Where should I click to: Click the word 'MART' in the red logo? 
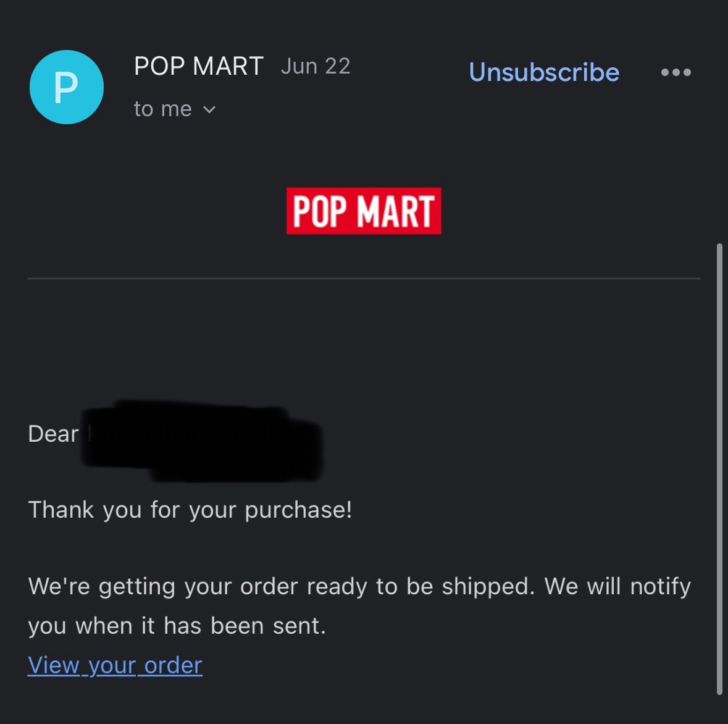click(396, 211)
